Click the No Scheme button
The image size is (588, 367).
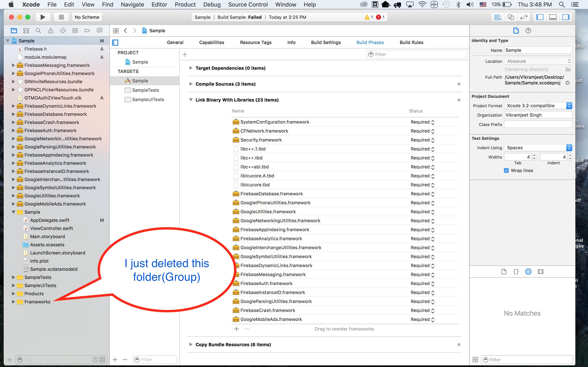click(x=87, y=17)
